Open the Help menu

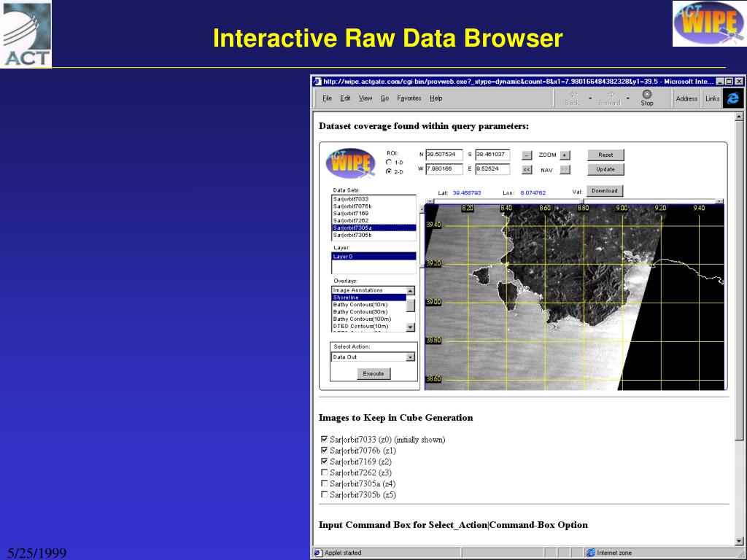coord(436,98)
